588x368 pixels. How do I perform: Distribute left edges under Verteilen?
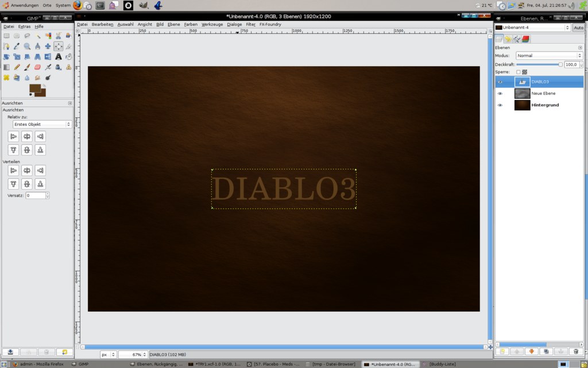(14, 170)
